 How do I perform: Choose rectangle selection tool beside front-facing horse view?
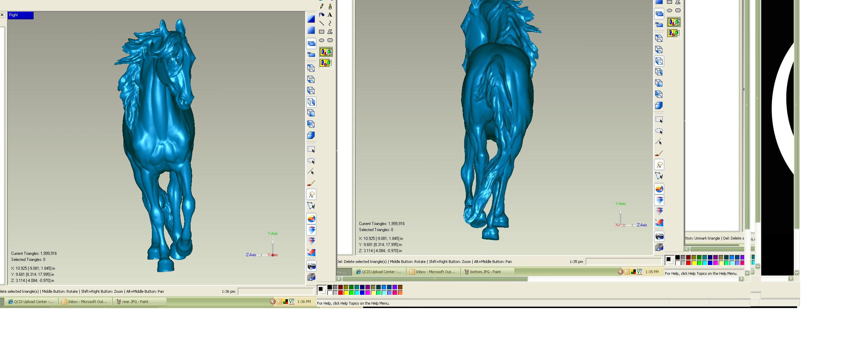311,149
